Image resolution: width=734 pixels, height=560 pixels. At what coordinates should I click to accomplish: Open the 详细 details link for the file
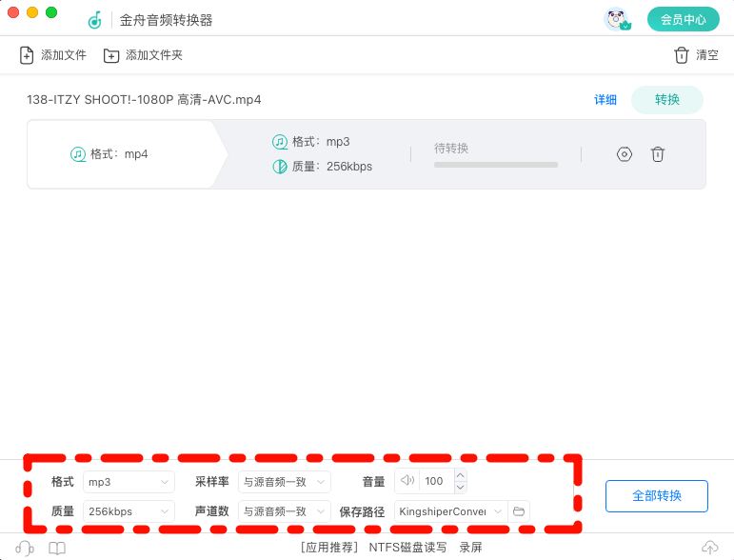click(x=605, y=100)
